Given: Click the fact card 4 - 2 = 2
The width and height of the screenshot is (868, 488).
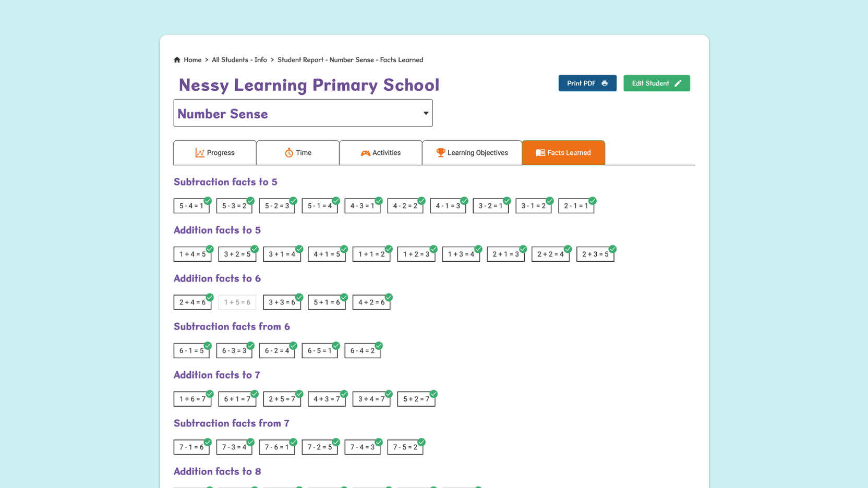Looking at the screenshot, I should pos(405,206).
